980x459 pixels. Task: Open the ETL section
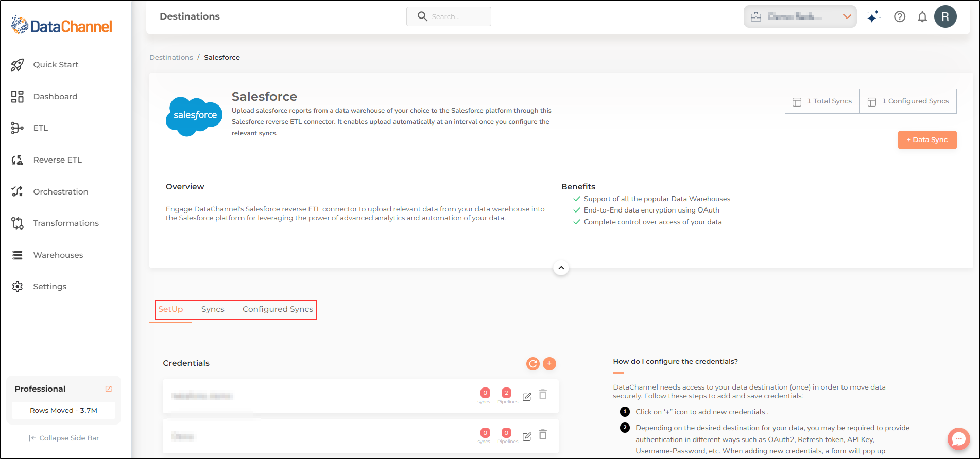tap(41, 128)
